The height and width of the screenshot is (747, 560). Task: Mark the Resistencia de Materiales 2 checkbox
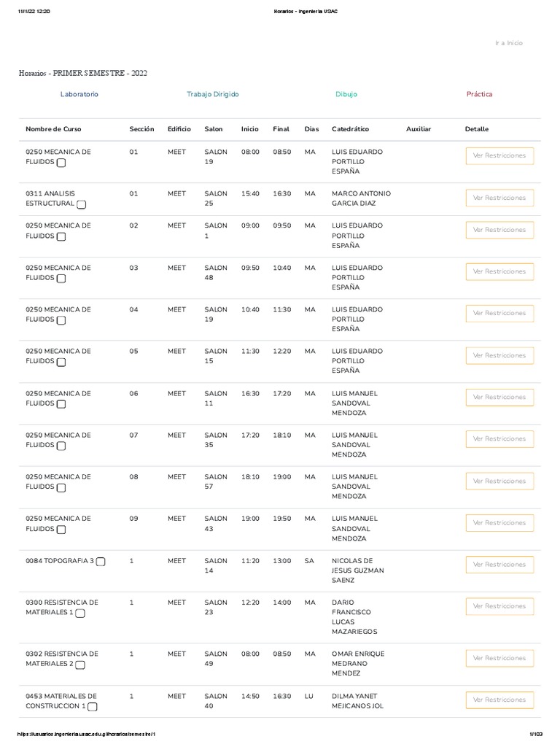(x=80, y=665)
